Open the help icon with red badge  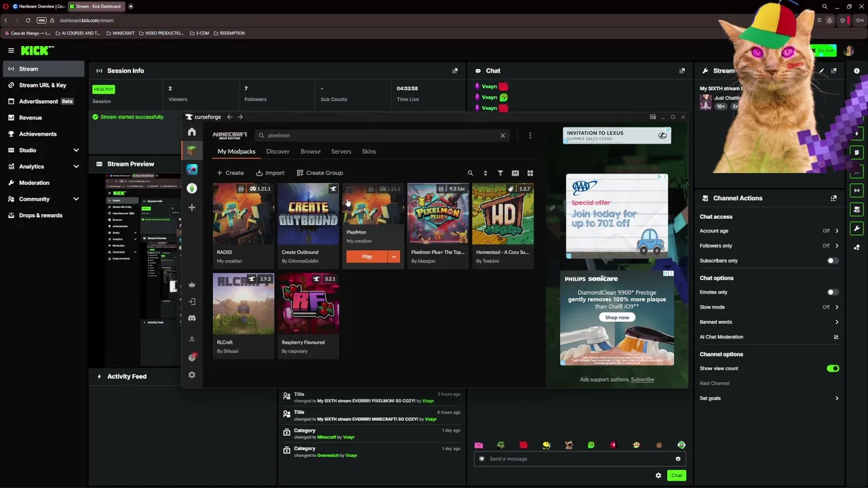(x=192, y=357)
